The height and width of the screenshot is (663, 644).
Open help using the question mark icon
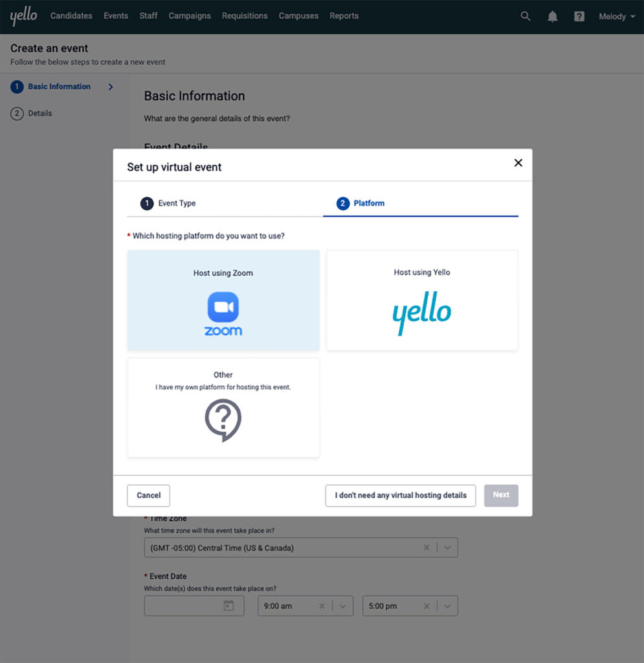pyautogui.click(x=579, y=16)
